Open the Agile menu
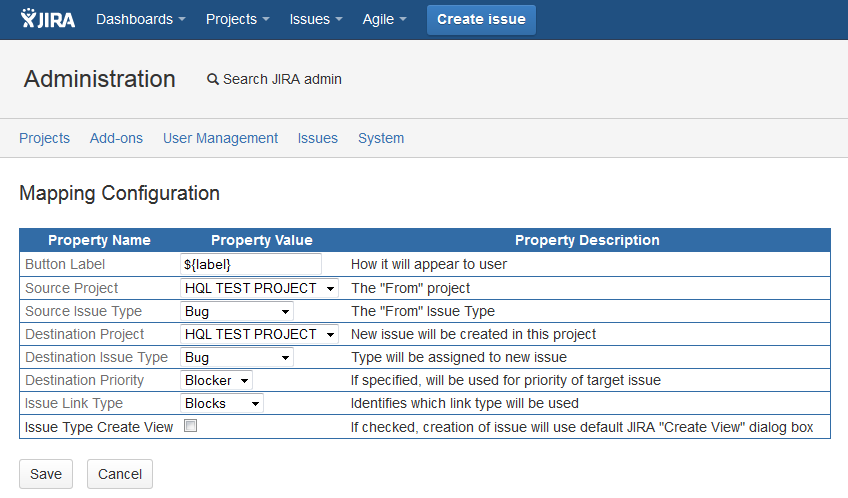Screen dimensions: 848x498 pyautogui.click(x=384, y=19)
